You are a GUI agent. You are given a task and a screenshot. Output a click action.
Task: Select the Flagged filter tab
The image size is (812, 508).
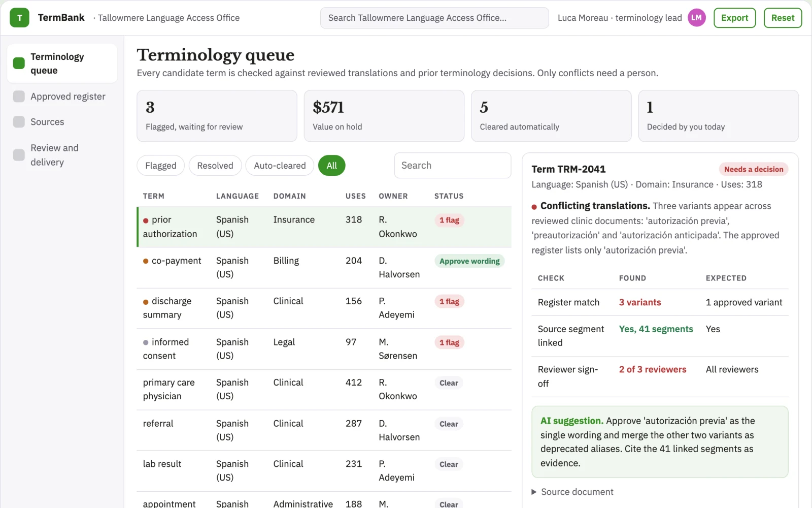[x=160, y=166]
